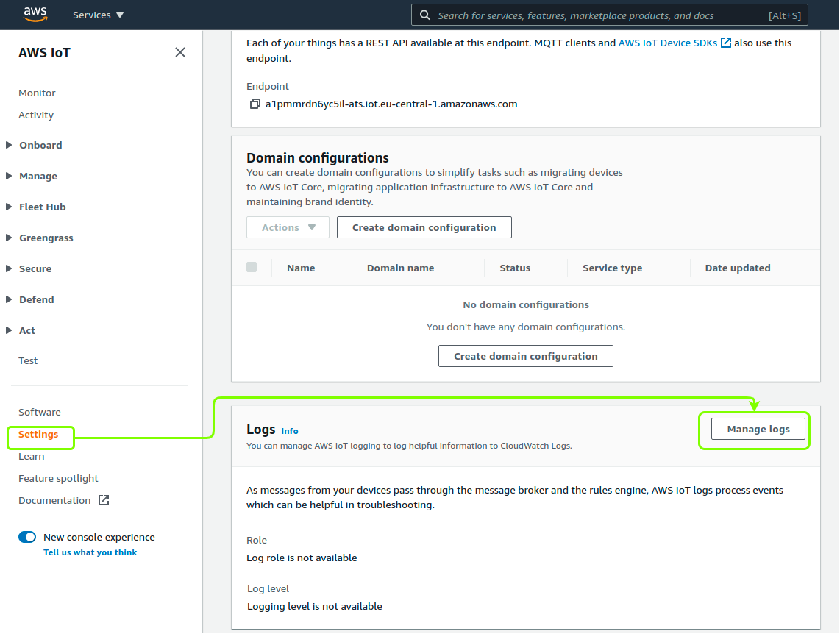Copy the endpoint with the copy icon

pyautogui.click(x=255, y=104)
